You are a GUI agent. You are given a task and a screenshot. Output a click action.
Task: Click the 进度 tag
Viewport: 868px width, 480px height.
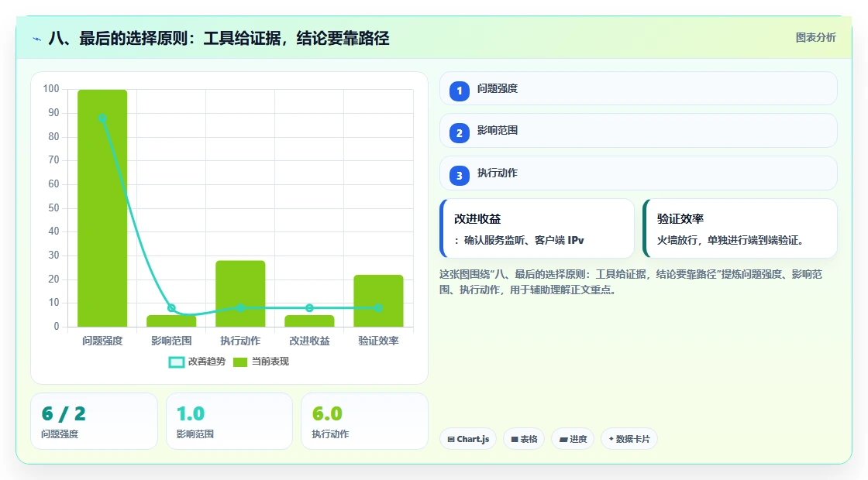[573, 439]
